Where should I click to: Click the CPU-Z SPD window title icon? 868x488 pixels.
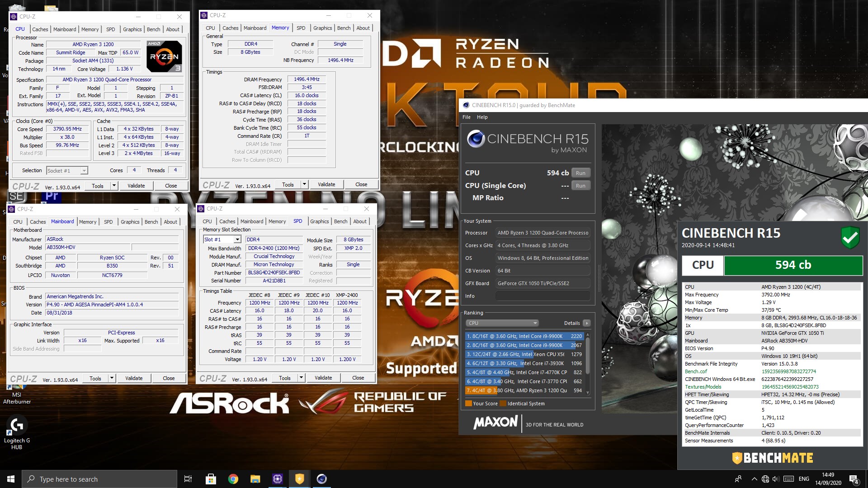click(x=201, y=209)
